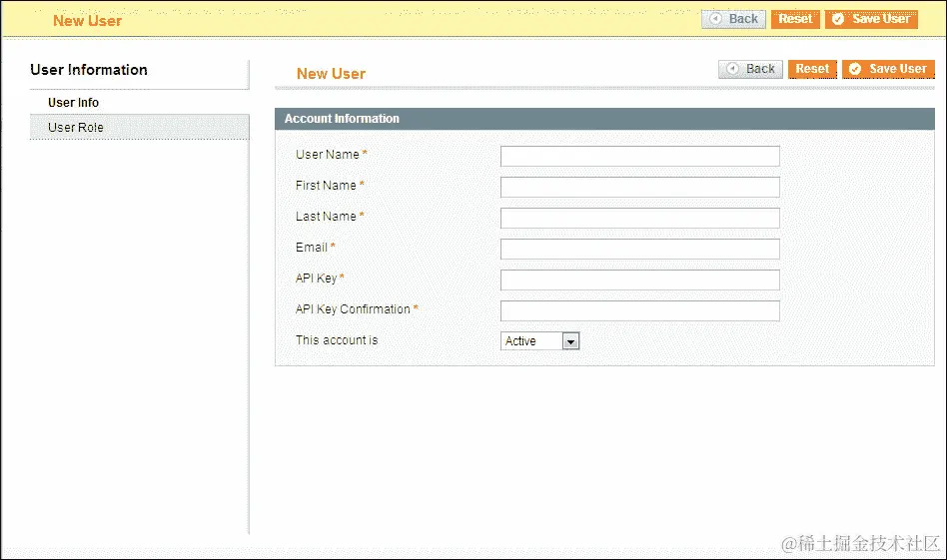Click Save User in the yellow header bar

(x=871, y=19)
